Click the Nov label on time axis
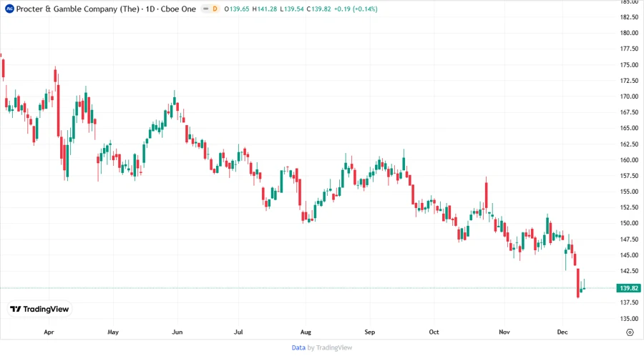This screenshot has height=356, width=644. (504, 332)
